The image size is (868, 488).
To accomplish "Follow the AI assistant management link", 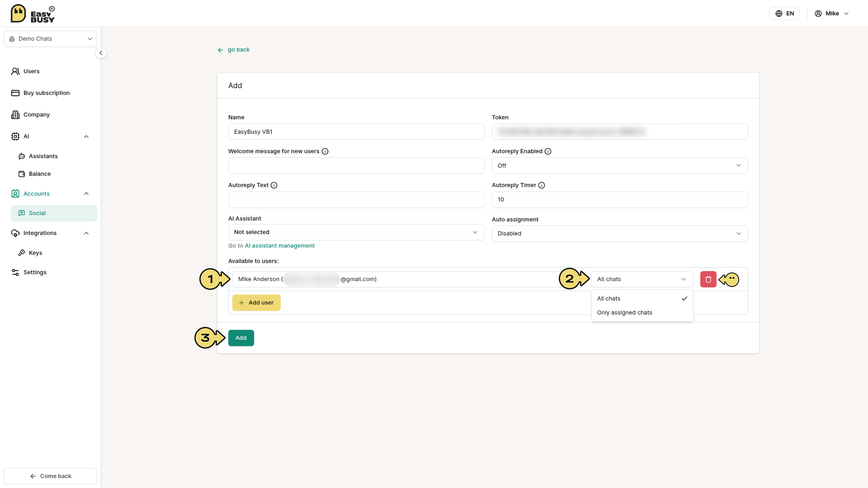I will coord(279,246).
